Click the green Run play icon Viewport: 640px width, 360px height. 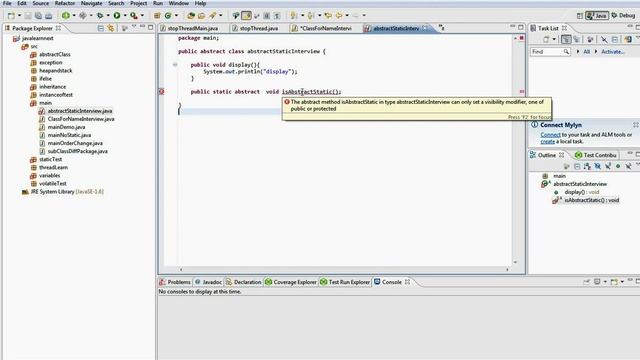tap(117, 16)
